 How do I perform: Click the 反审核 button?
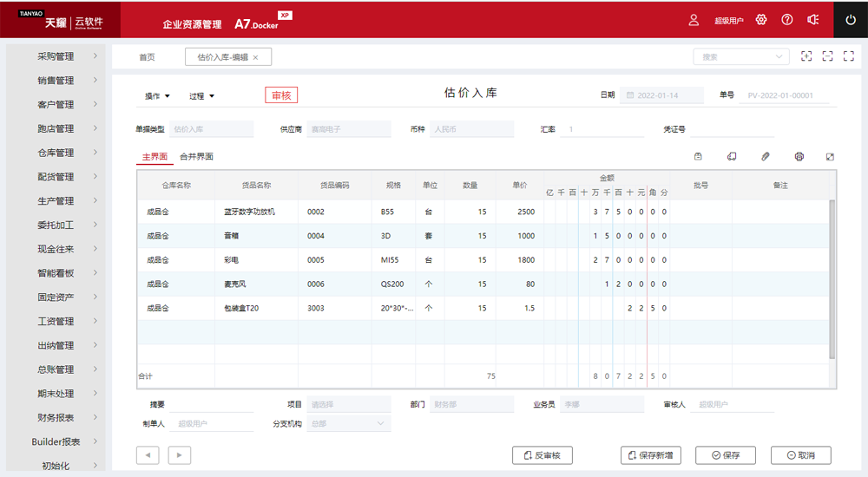(x=542, y=455)
